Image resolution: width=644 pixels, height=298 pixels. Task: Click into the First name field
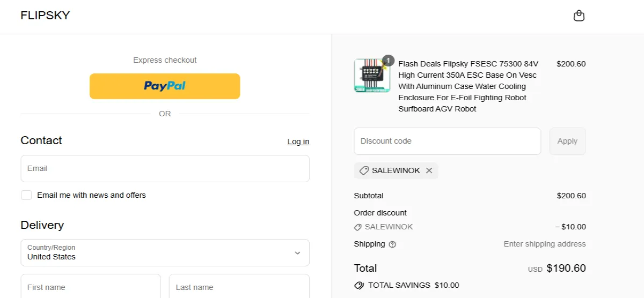(x=91, y=286)
